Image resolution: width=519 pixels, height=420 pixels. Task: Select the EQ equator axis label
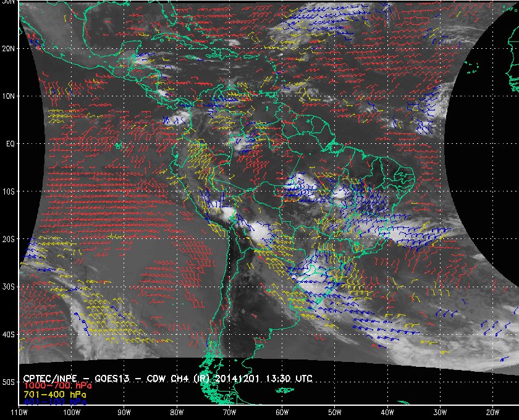[11, 144]
